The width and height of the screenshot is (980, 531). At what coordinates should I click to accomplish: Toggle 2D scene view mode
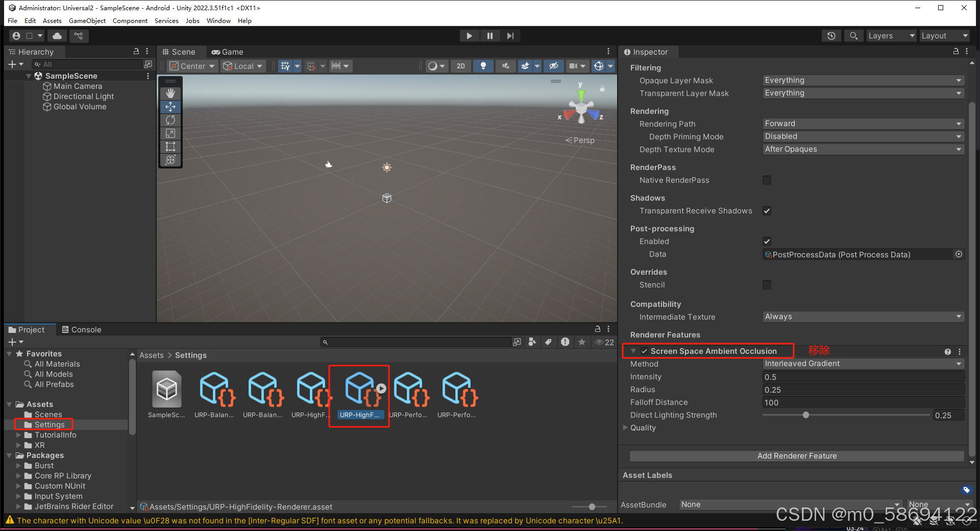460,66
